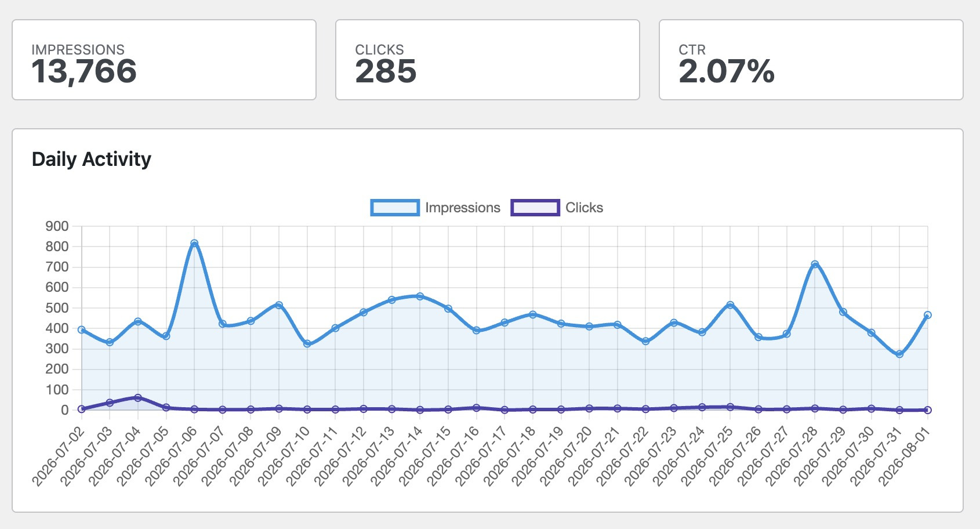This screenshot has height=529, width=980.
Task: Click the Clicks legend label
Action: click(584, 208)
